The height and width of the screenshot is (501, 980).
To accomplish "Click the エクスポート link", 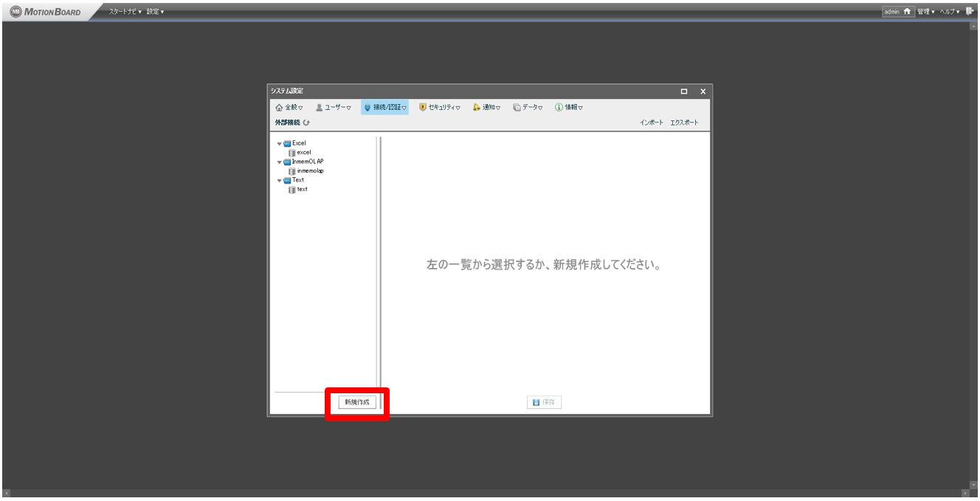I will pyautogui.click(x=685, y=122).
